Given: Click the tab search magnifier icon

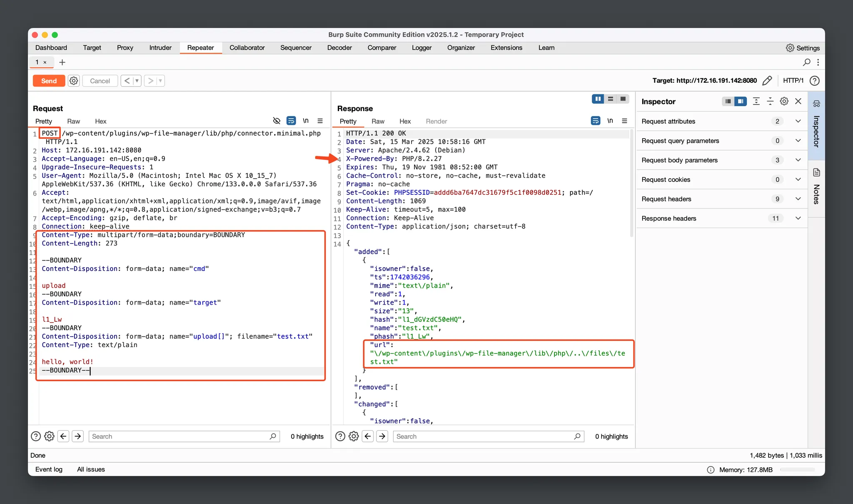Looking at the screenshot, I should (x=806, y=62).
